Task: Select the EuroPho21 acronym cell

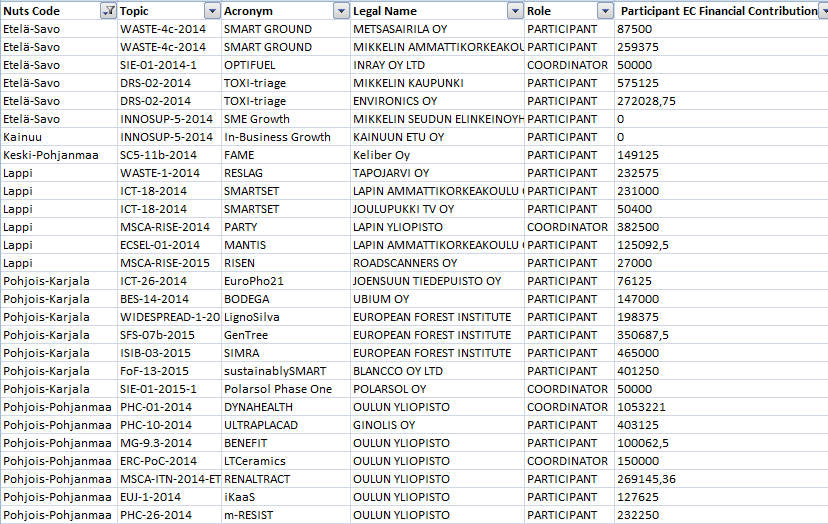Action: click(x=286, y=280)
